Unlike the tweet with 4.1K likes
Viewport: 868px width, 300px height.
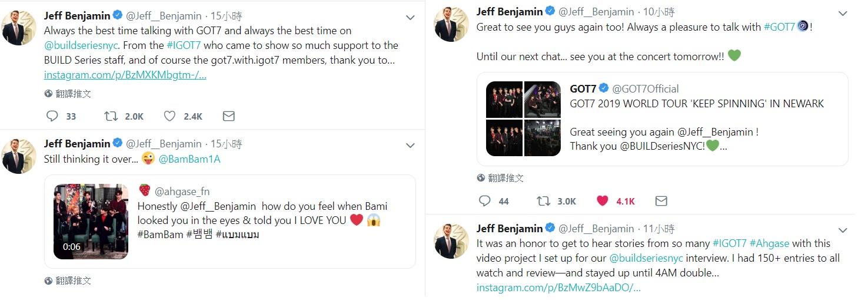(x=602, y=201)
